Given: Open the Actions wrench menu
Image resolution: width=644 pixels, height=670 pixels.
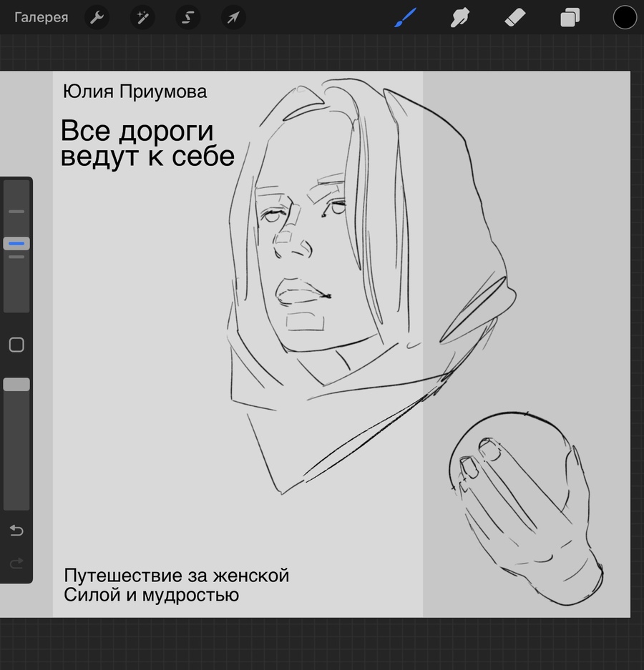Looking at the screenshot, I should coord(97,18).
